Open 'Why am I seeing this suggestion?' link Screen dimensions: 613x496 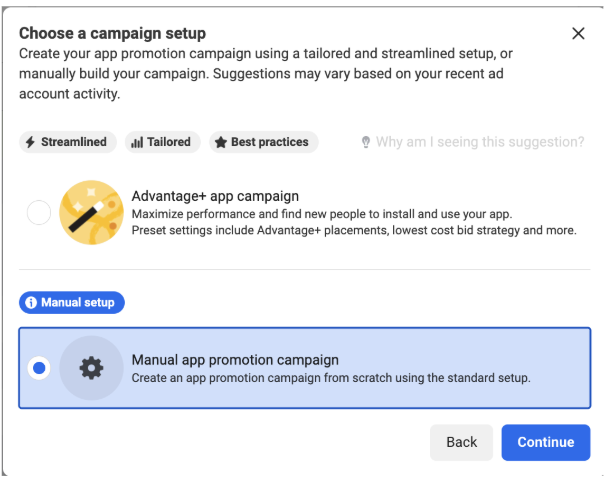[x=480, y=142]
